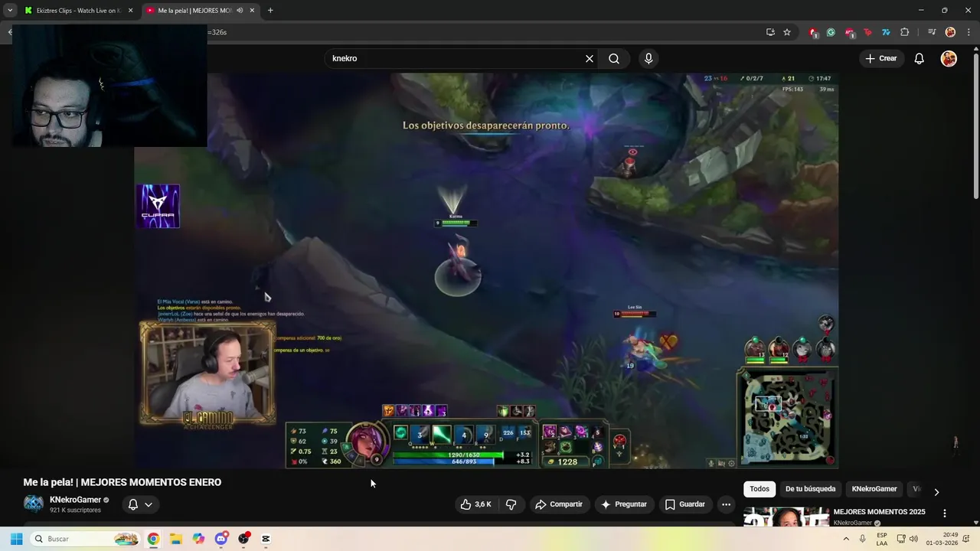Close the Ekiztres Clips tab
Image resolution: width=980 pixels, height=551 pixels.
pyautogui.click(x=130, y=11)
